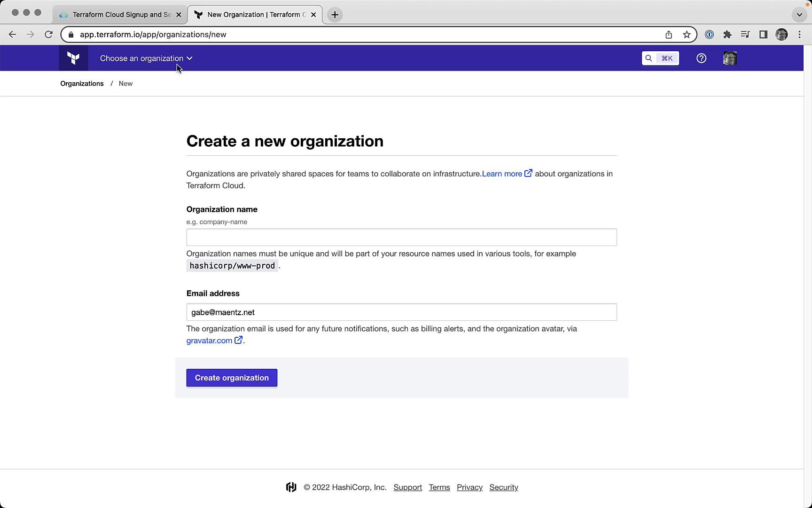The height and width of the screenshot is (508, 812).
Task: Open the Privacy footer link
Action: (469, 487)
